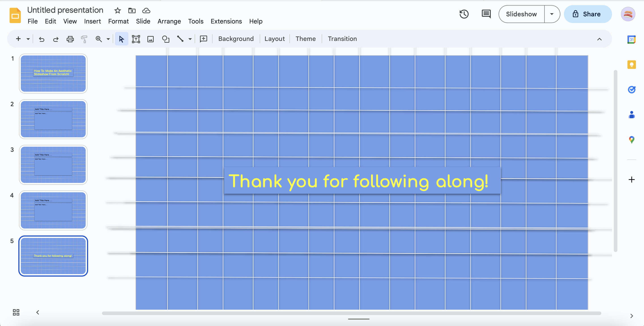Undo the last action
The image size is (644, 326).
[42, 39]
